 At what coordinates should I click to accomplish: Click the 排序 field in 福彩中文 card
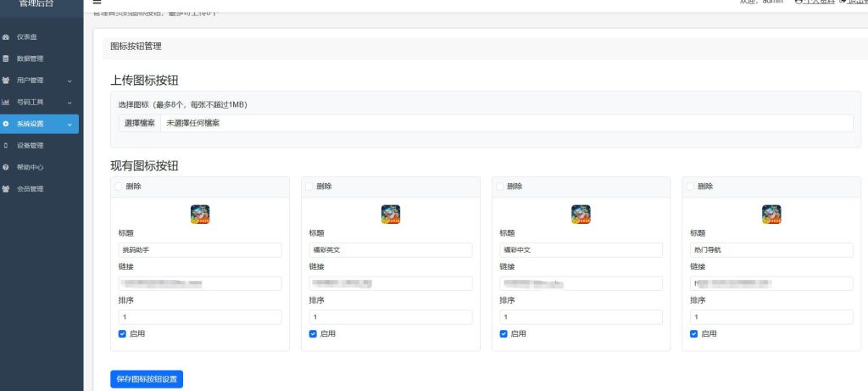tap(581, 317)
